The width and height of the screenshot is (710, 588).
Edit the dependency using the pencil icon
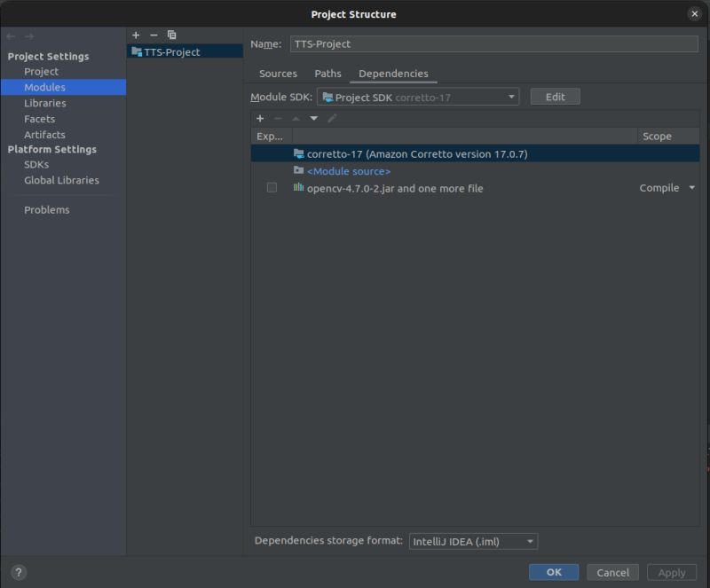[x=332, y=118]
